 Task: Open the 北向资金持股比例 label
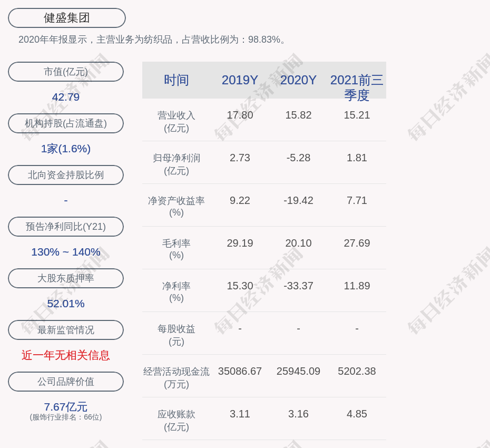[66, 175]
